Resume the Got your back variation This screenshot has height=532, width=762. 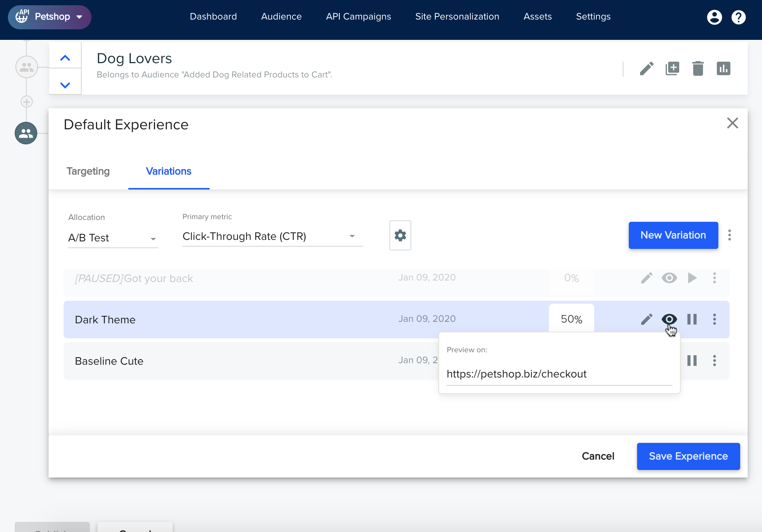[x=692, y=278]
